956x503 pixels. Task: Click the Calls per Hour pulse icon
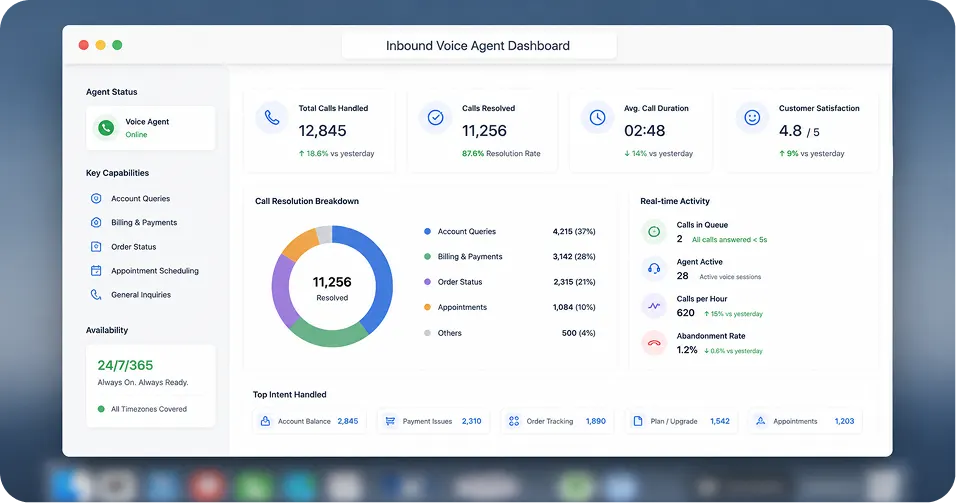(654, 305)
